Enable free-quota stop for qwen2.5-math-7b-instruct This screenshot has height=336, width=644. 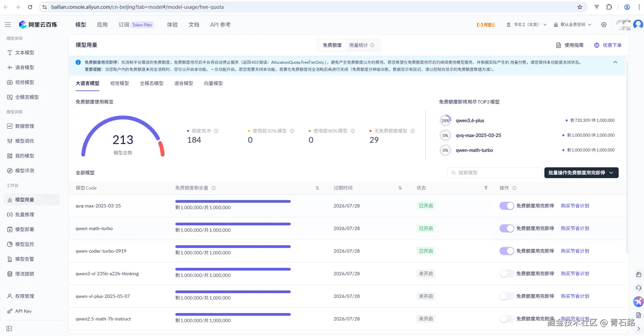507,319
